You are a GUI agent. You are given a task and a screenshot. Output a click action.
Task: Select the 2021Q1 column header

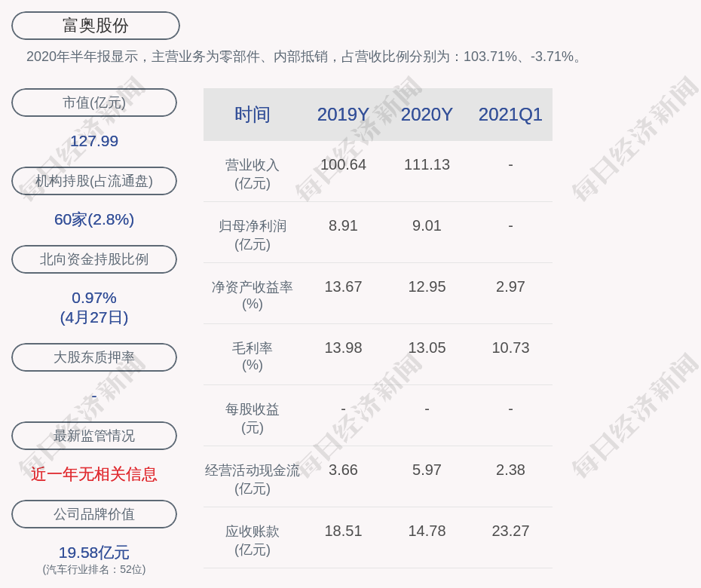[x=510, y=115]
